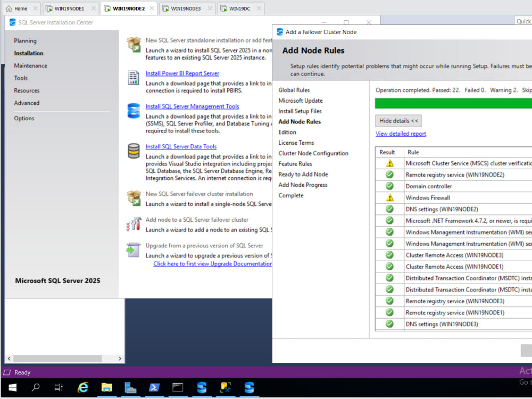Open the Upgrade Documentation link

(x=212, y=264)
